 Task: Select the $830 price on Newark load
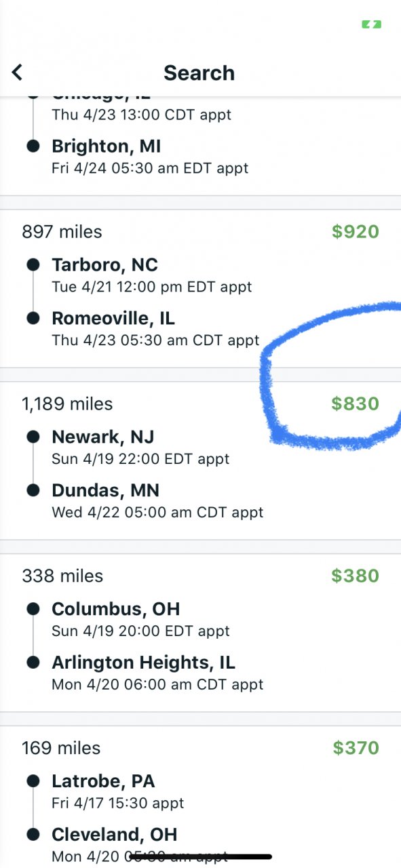coord(355,404)
